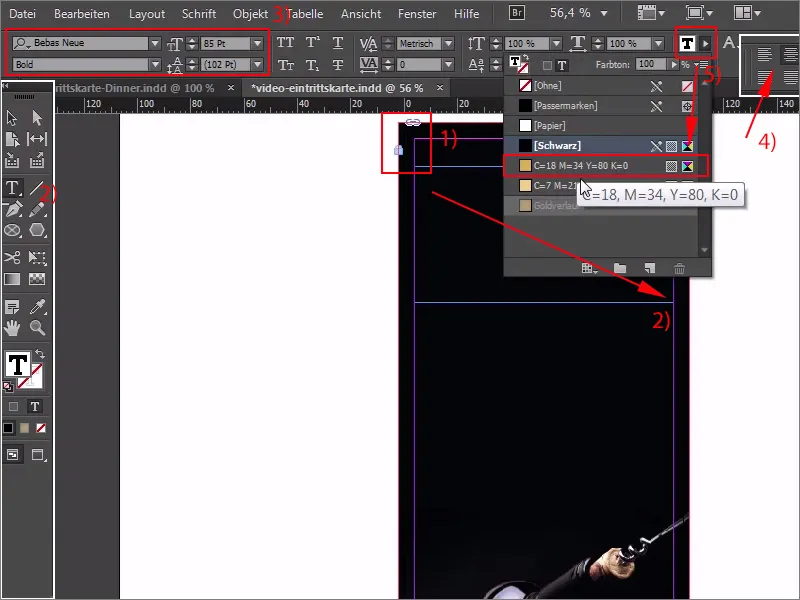Screen dimensions: 800x600
Task: Select the Scissors tool
Action: tap(12, 257)
